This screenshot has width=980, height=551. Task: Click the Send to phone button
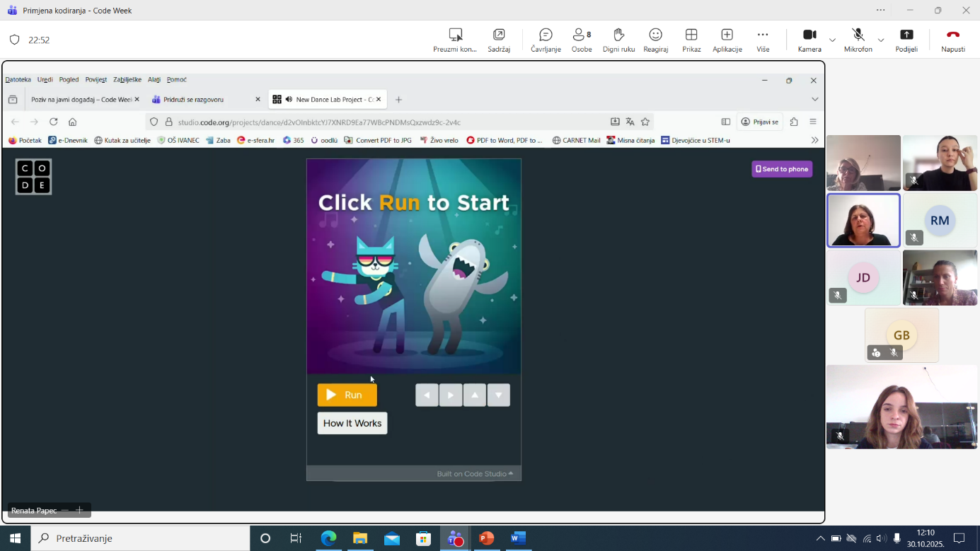[781, 169]
